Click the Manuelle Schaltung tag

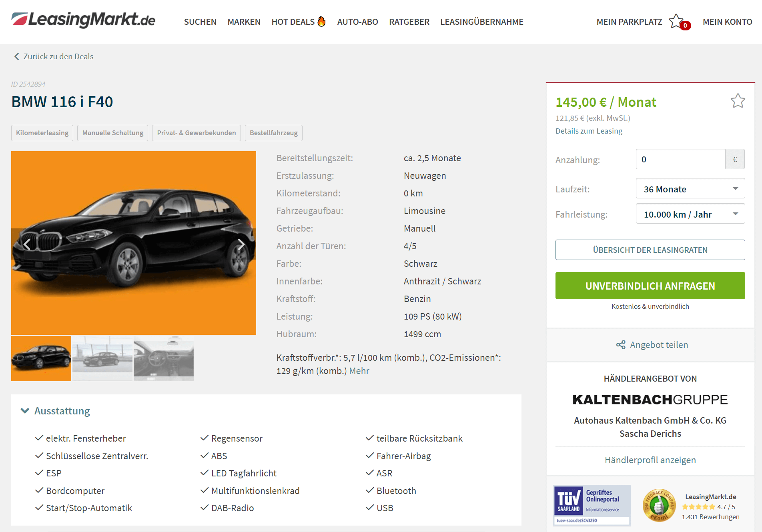click(x=112, y=133)
